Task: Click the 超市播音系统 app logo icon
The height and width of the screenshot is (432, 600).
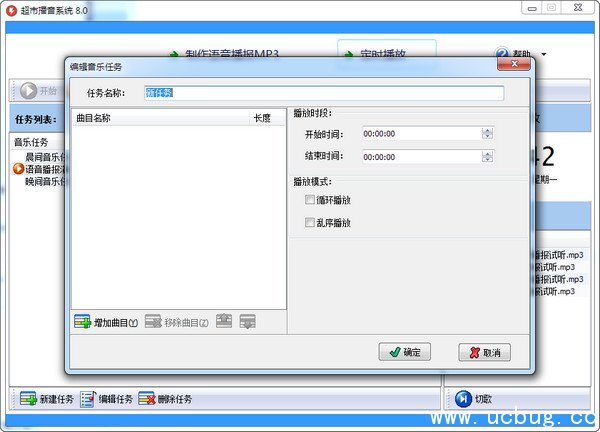Action: pos(11,10)
